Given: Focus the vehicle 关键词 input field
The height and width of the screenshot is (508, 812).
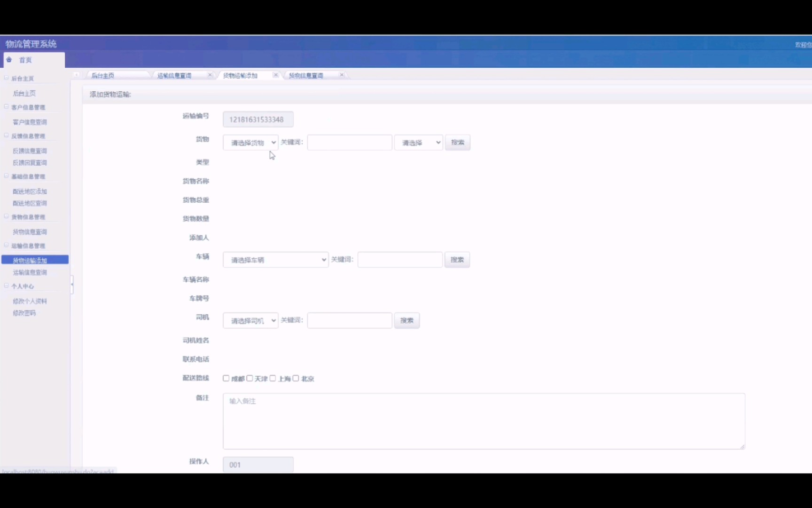Looking at the screenshot, I should [x=400, y=260].
